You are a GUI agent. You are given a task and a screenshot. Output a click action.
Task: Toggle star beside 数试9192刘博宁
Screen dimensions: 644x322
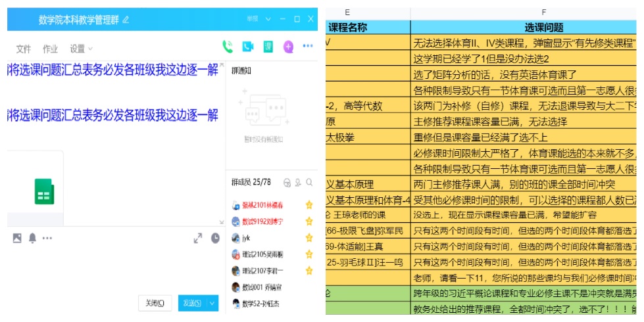pos(309,221)
